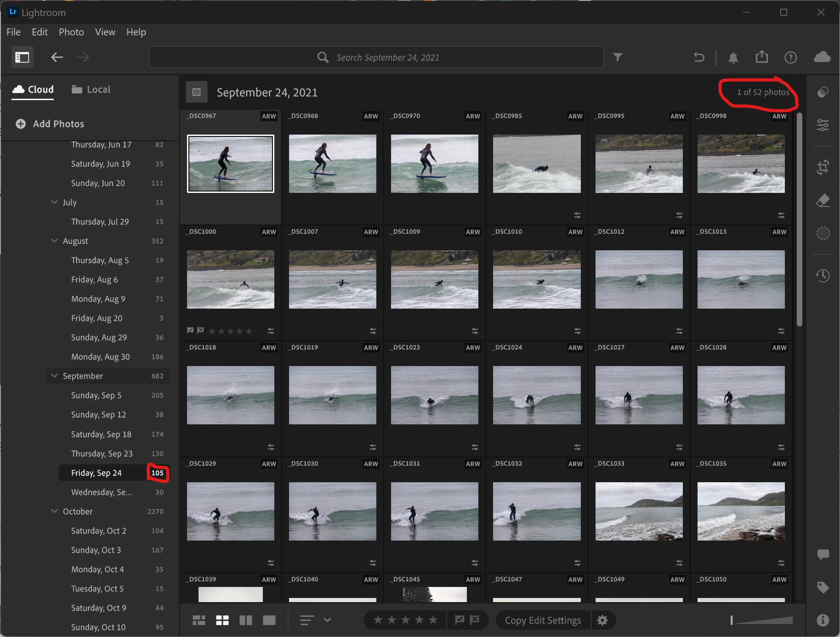This screenshot has width=840, height=637.
Task: Switch to Square Grid view
Action: coord(222,620)
